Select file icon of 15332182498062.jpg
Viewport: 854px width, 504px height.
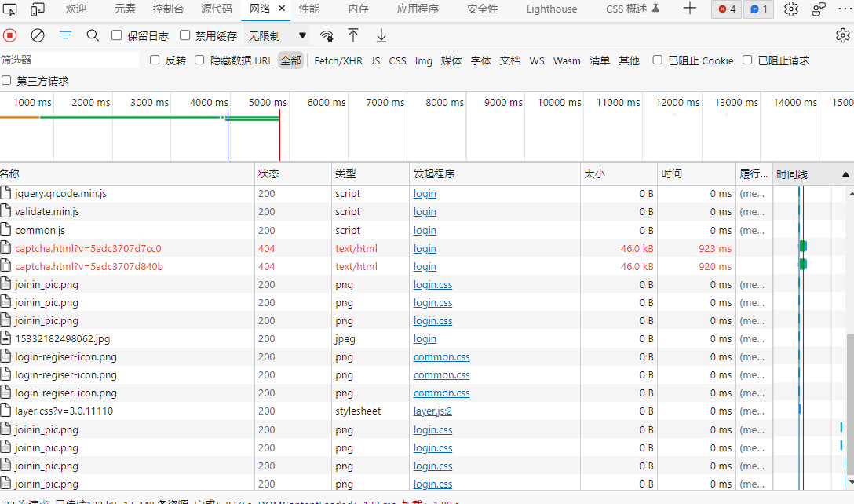6,338
